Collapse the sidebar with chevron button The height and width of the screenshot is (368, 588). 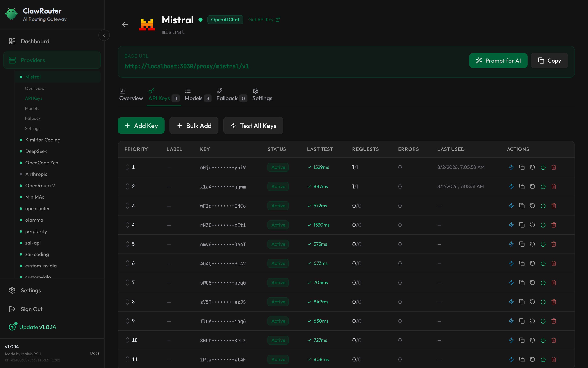coord(104,35)
